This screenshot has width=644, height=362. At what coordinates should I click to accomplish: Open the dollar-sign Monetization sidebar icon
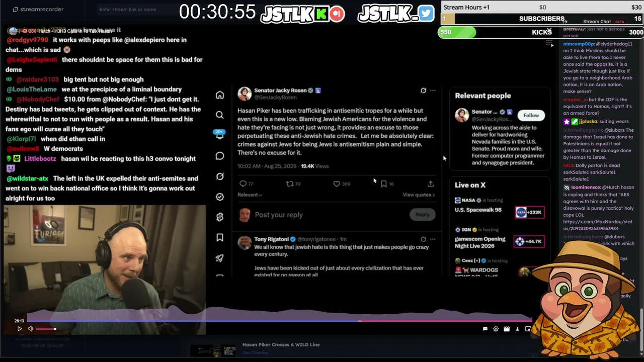pos(220,217)
